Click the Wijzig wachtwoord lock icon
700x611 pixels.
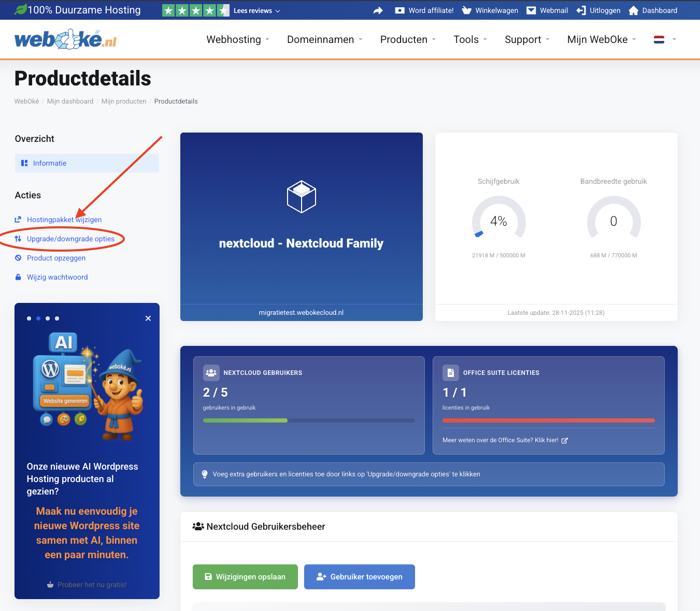(x=18, y=277)
